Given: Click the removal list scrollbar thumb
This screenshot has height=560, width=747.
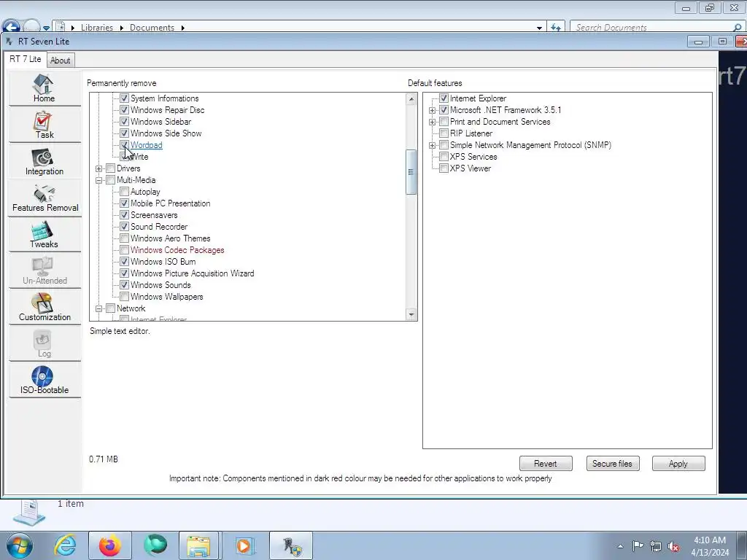Looking at the screenshot, I should pyautogui.click(x=411, y=172).
